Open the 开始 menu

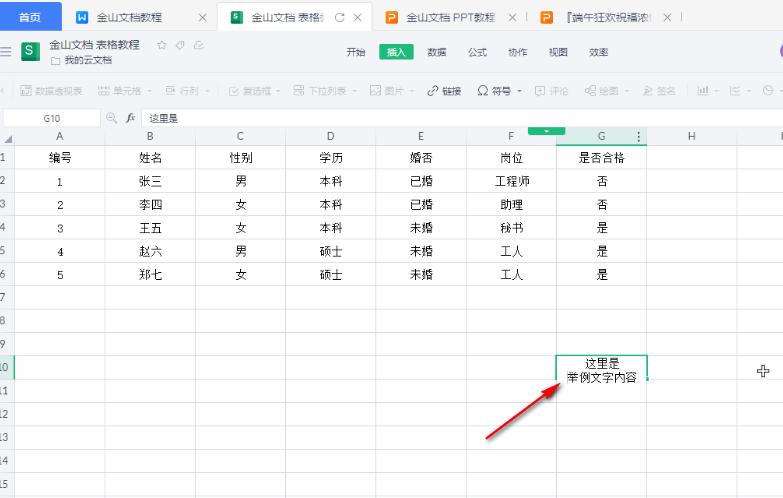[356, 52]
